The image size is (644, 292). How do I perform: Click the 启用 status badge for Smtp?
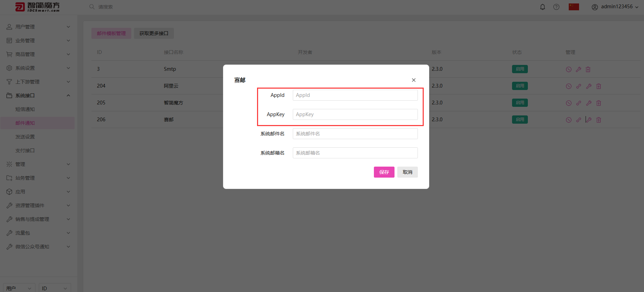point(520,69)
